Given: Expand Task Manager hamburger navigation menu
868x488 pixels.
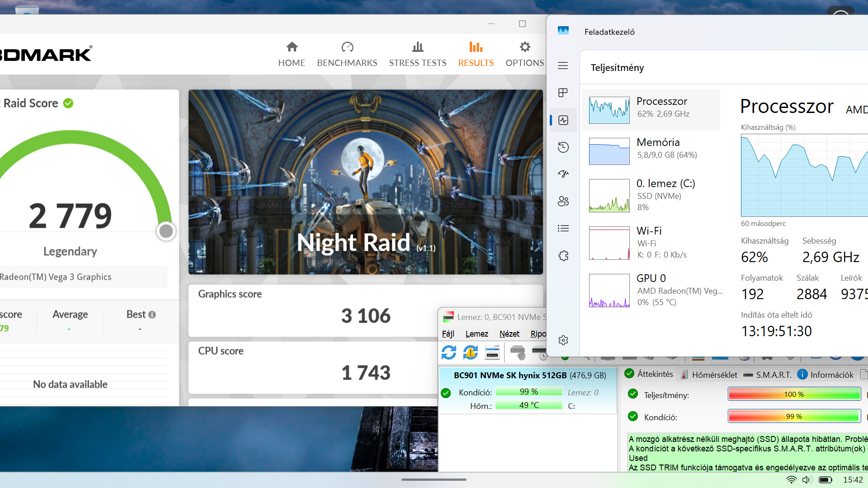Looking at the screenshot, I should (x=563, y=66).
